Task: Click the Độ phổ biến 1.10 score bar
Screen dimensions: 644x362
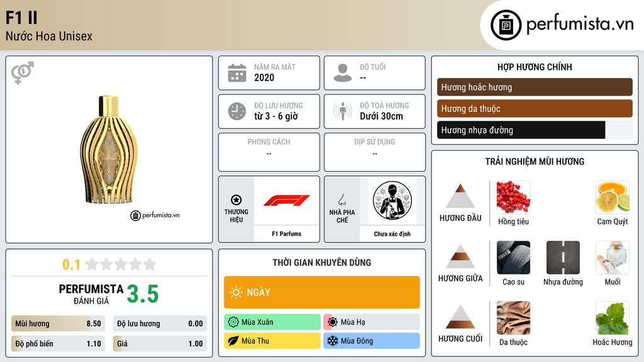Action: pos(58,344)
